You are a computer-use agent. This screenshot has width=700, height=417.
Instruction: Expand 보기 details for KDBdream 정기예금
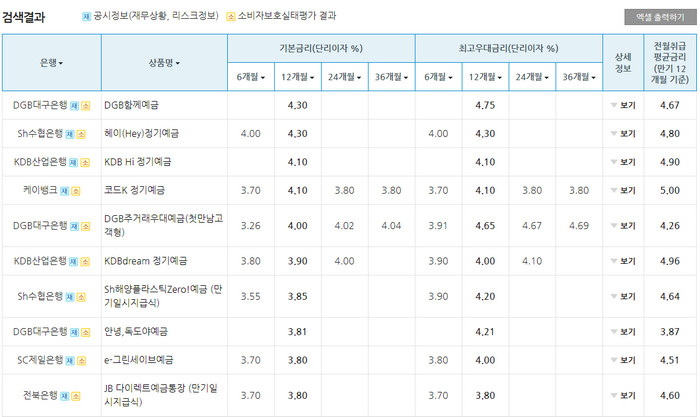tap(623, 261)
